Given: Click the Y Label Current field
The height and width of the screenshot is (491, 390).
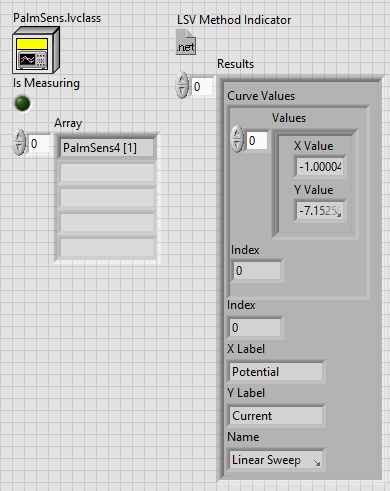Looking at the screenshot, I should 276,416.
